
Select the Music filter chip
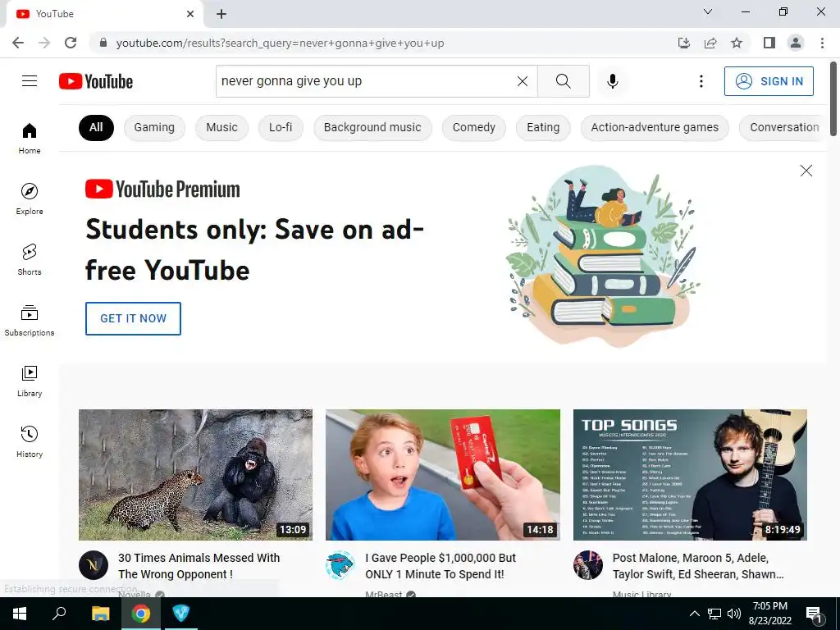[x=221, y=127]
